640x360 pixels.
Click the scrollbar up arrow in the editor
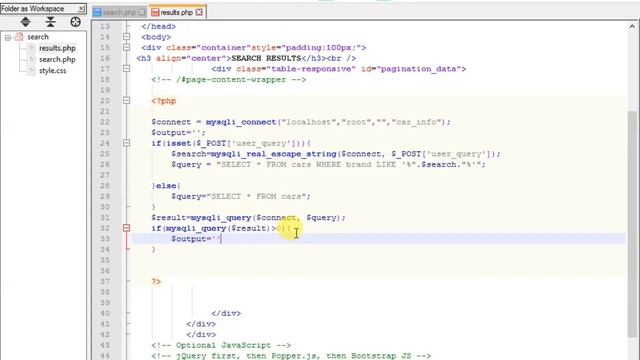tap(632, 27)
